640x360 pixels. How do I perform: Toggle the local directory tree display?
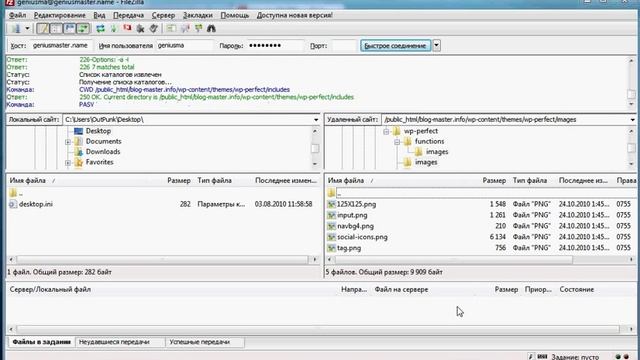coord(56,29)
